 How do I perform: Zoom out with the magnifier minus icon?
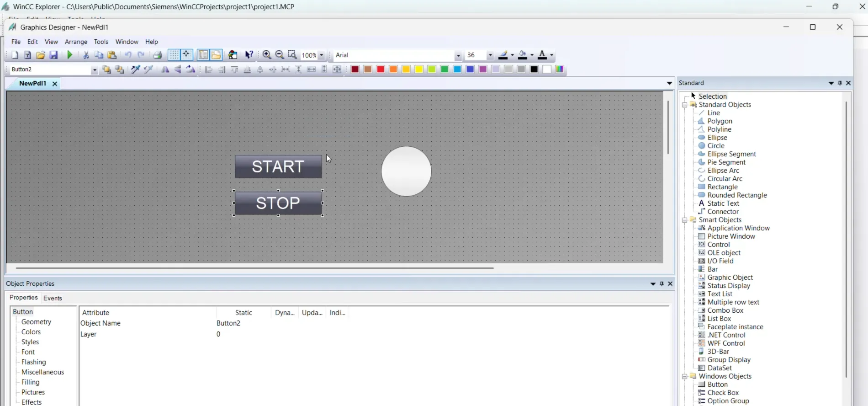click(x=280, y=55)
